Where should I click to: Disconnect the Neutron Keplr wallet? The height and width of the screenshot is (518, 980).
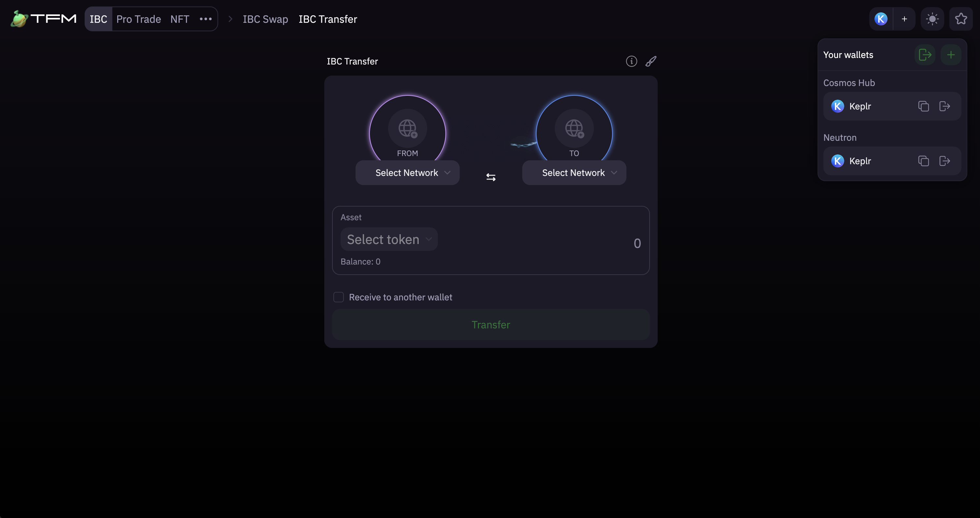[945, 161]
